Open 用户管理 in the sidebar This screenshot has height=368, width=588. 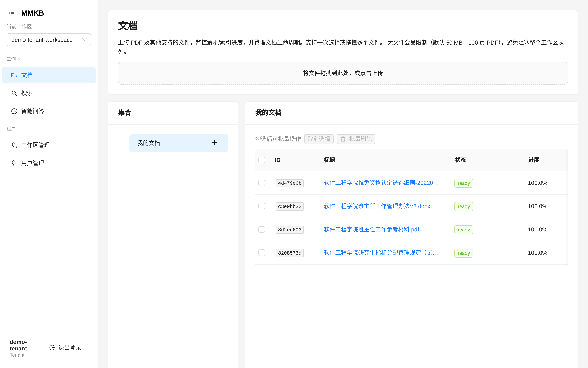49,163
